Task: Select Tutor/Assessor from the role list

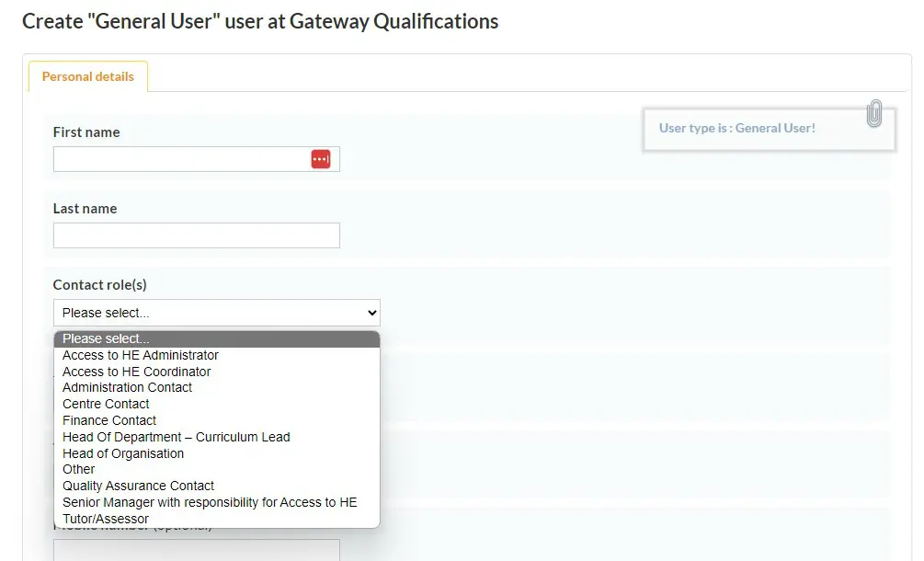Action: (x=106, y=519)
